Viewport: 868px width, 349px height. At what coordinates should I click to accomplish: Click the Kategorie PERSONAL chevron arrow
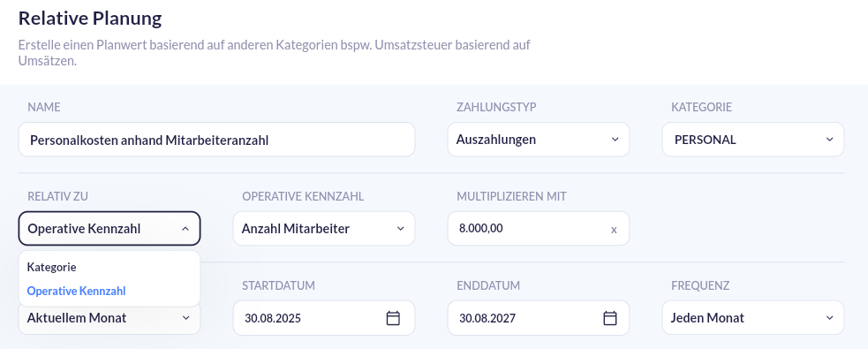(x=829, y=139)
